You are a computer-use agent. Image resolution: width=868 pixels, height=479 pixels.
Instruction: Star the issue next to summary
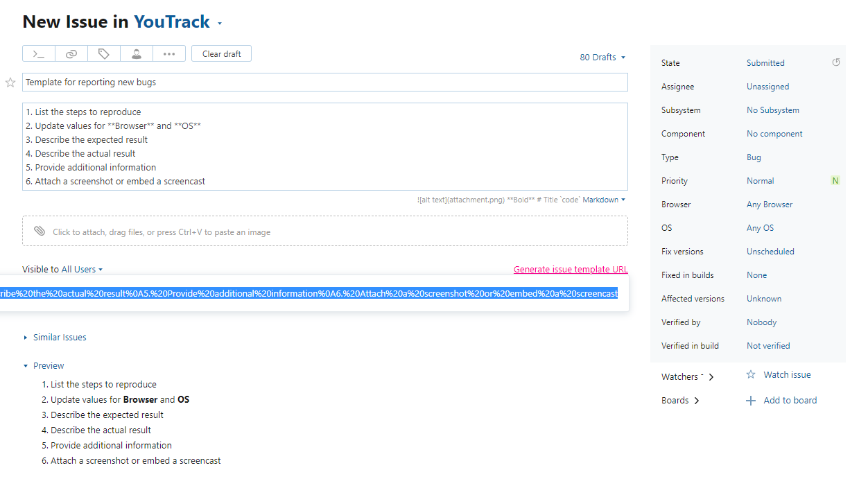click(10, 82)
